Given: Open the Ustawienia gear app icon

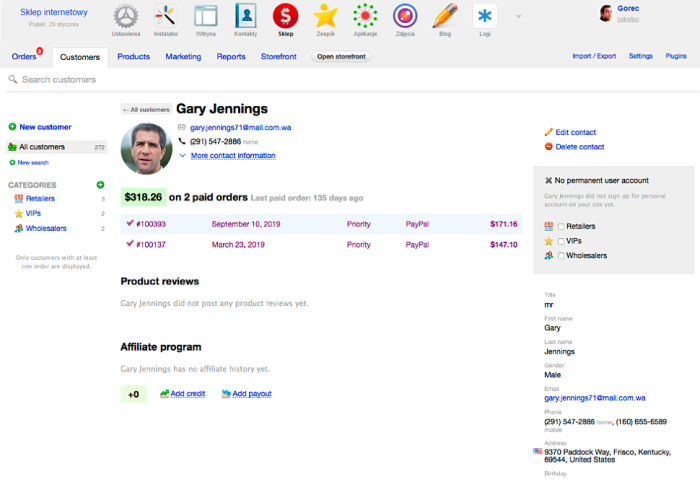Looking at the screenshot, I should point(126,16).
